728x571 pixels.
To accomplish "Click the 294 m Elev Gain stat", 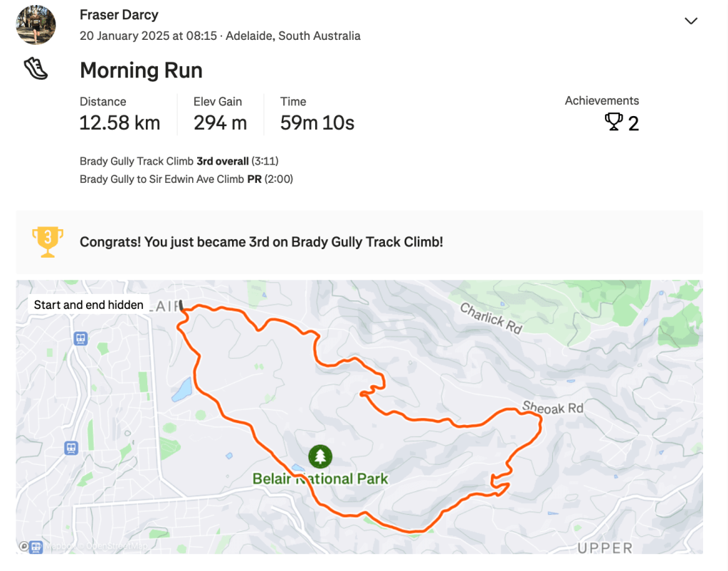I will click(x=220, y=122).
